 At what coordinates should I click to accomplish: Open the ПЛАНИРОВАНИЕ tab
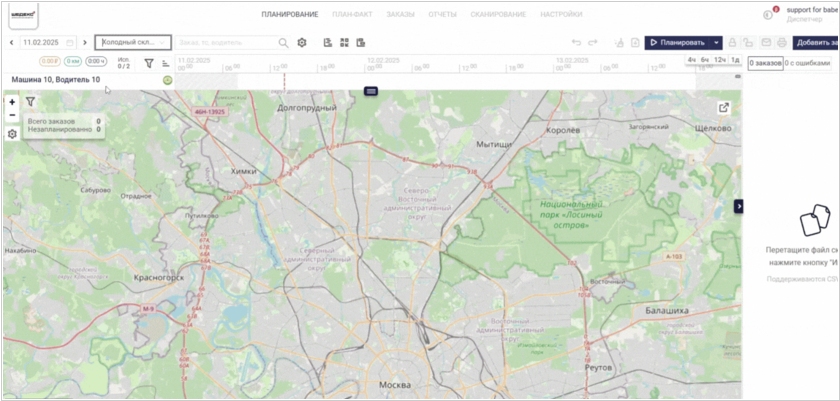point(290,14)
